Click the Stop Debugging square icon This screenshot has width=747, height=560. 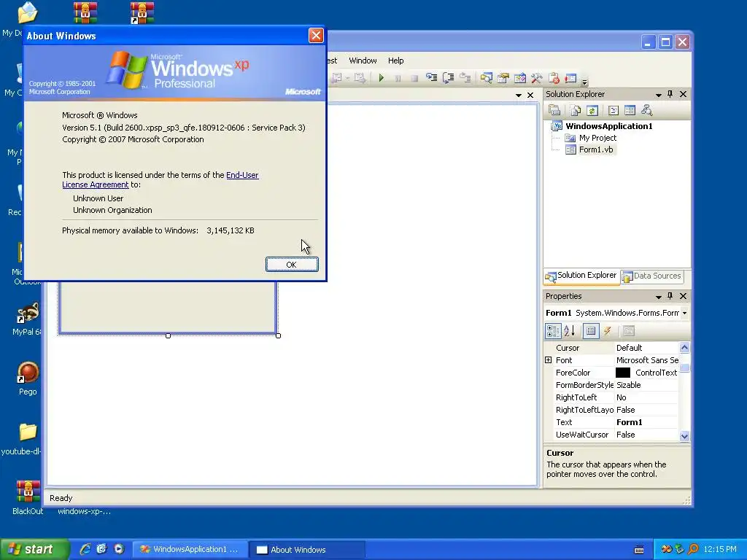414,78
